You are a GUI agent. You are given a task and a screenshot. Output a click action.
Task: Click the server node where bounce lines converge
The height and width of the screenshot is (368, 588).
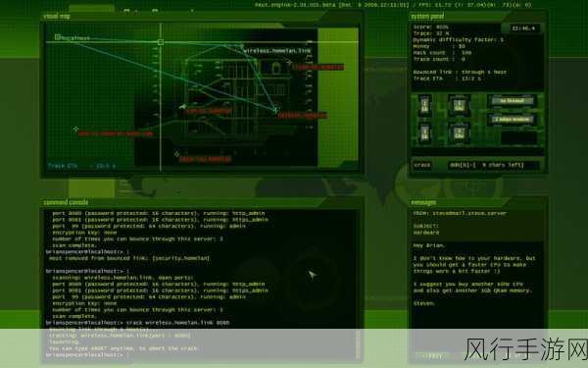[275, 110]
